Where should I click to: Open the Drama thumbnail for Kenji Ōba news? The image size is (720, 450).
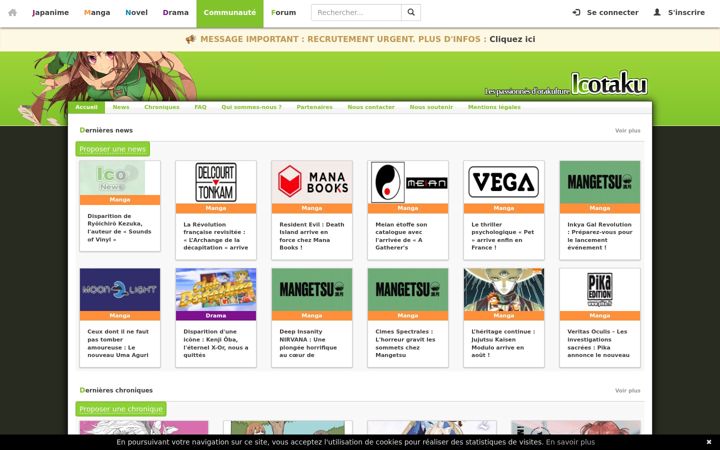pyautogui.click(x=216, y=290)
